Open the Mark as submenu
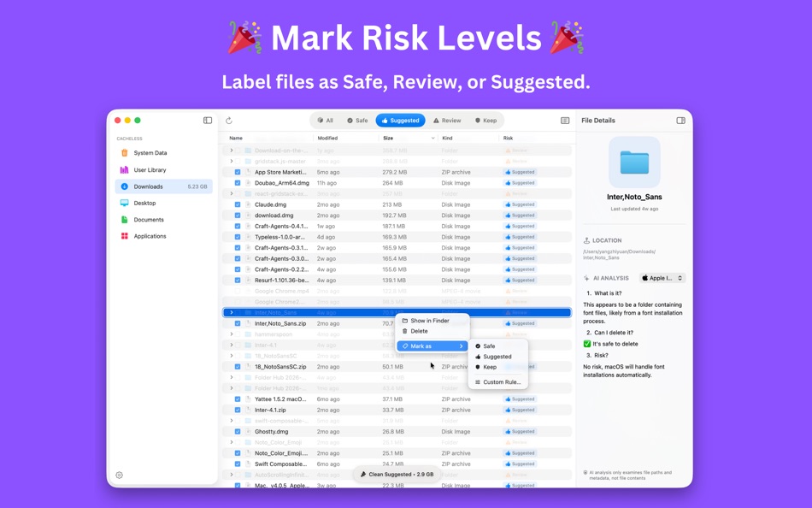This screenshot has width=812, height=508. pyautogui.click(x=432, y=346)
